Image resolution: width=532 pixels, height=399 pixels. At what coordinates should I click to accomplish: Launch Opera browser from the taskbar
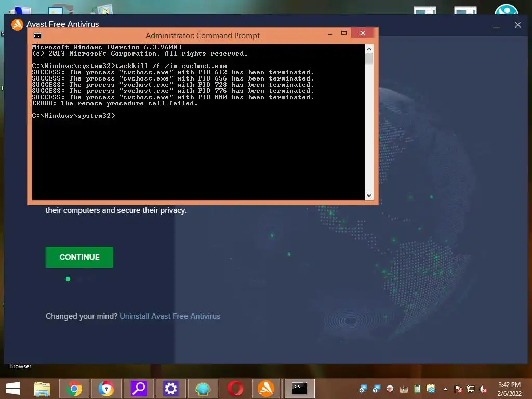point(235,389)
